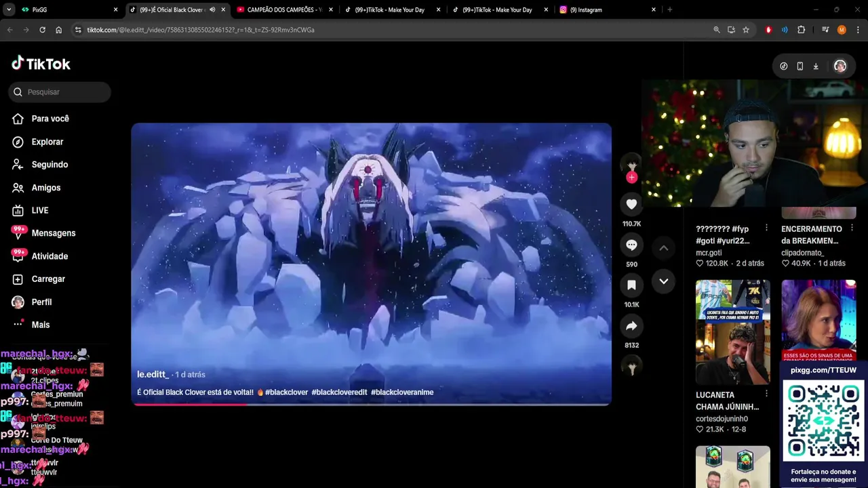Switch to CAMPEÃO DOS CAMPEÕES YouTube tab
The width and height of the screenshot is (868, 488).
click(x=284, y=9)
